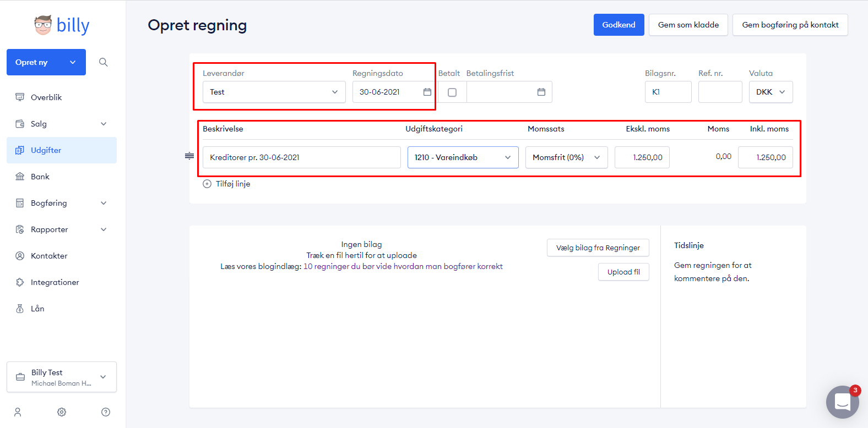Click the Ekskl. moms amount field

(x=642, y=157)
